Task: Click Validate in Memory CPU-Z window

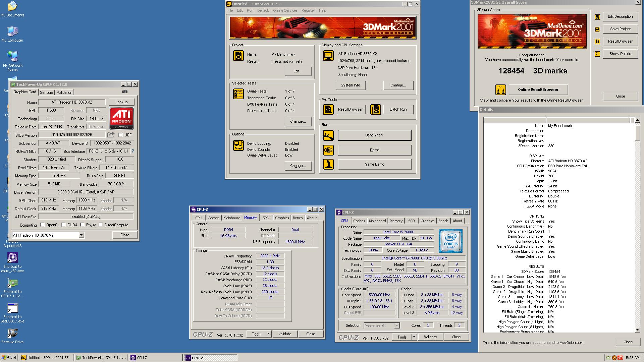Action: coord(285,334)
